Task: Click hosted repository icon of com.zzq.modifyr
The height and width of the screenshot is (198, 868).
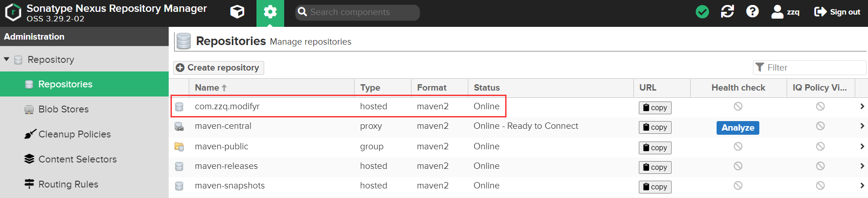Action: click(179, 107)
